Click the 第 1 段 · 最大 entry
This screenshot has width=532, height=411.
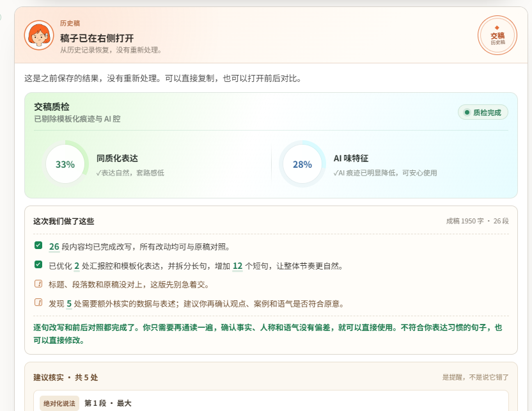click(107, 403)
